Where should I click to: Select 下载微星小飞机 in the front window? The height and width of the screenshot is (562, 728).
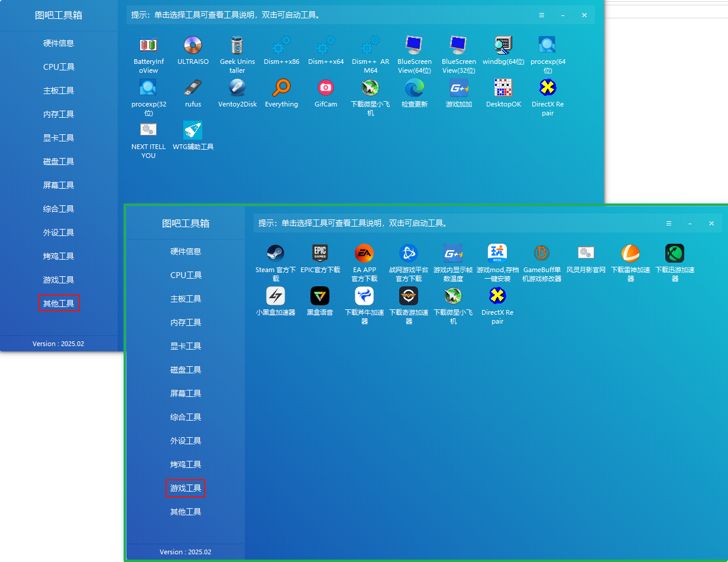click(x=453, y=296)
